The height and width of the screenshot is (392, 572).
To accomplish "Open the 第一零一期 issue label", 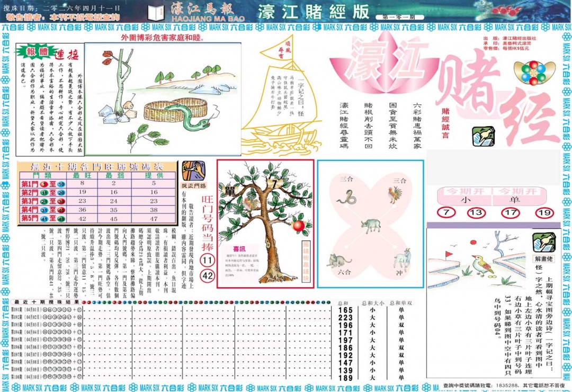I will click(400, 16).
